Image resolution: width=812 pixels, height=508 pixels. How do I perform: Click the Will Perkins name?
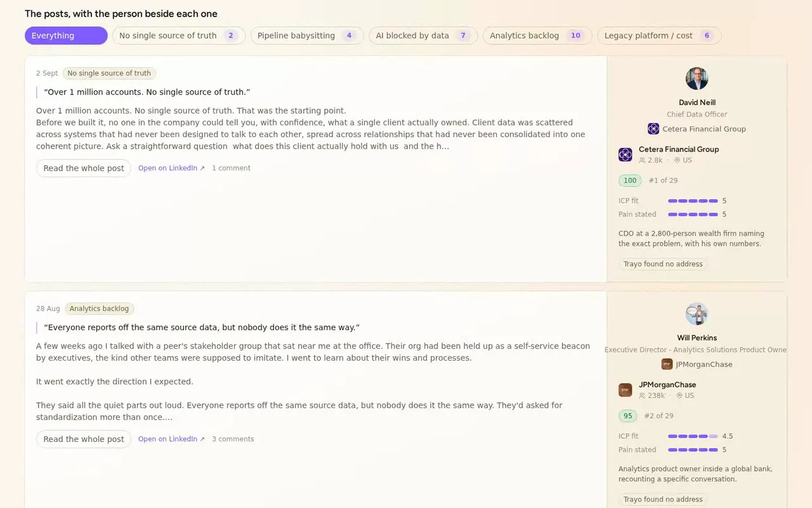tap(697, 338)
